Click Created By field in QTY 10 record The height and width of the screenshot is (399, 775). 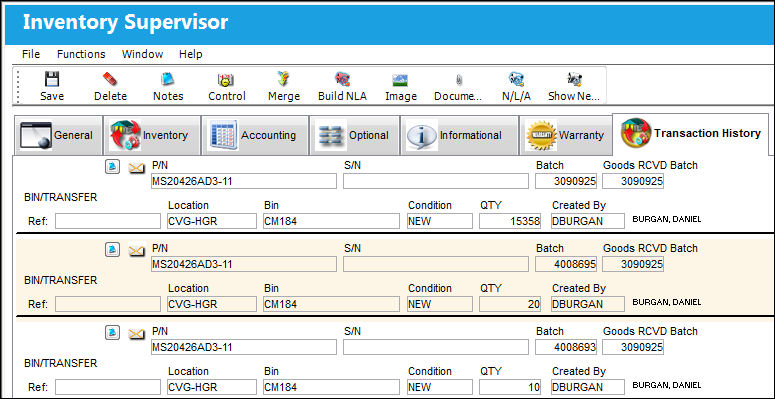(588, 387)
